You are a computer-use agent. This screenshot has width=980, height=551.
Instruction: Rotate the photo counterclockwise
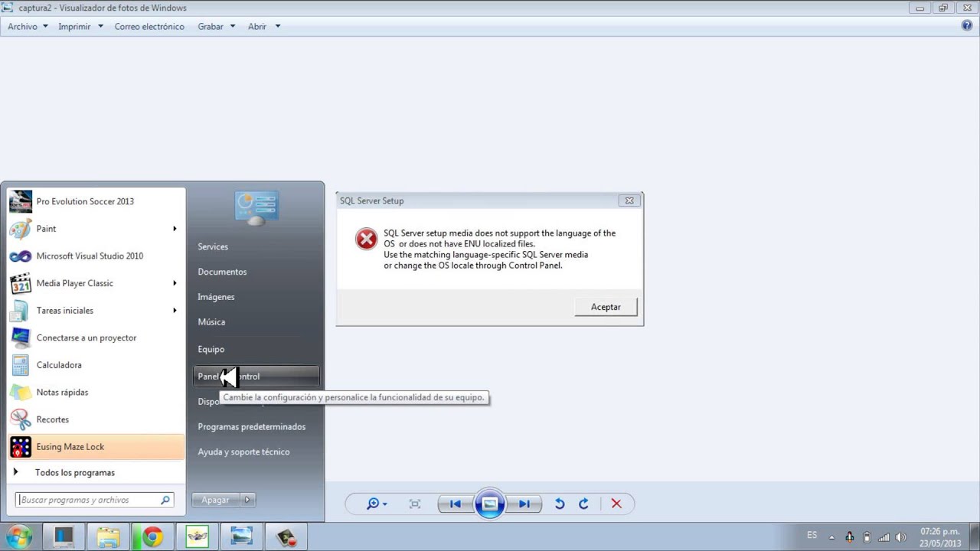[x=560, y=504]
